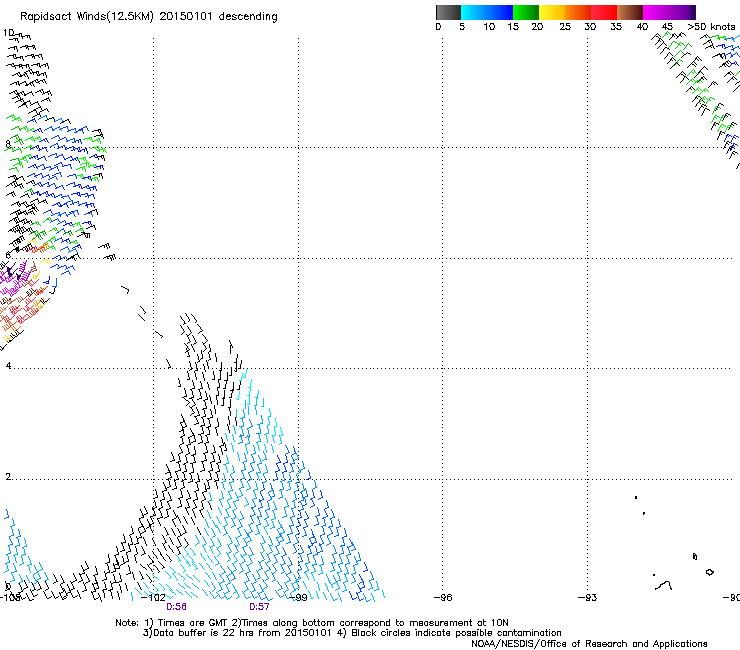
Task: Click the latitude '8' axis label
Action: click(x=8, y=144)
